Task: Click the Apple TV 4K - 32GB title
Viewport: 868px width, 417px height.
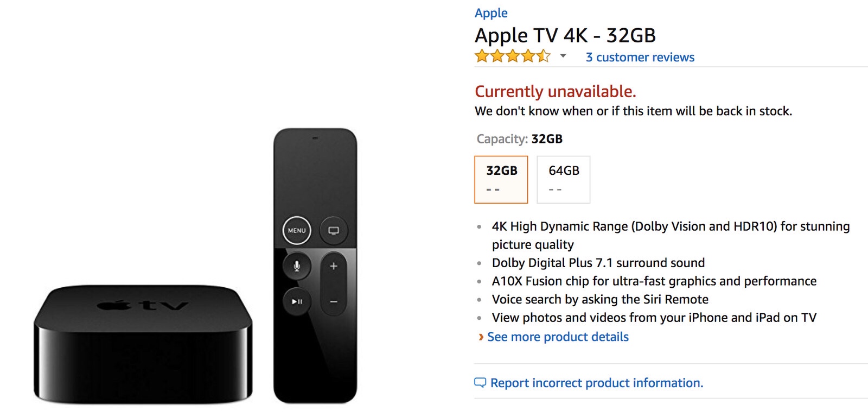Action: pos(565,36)
